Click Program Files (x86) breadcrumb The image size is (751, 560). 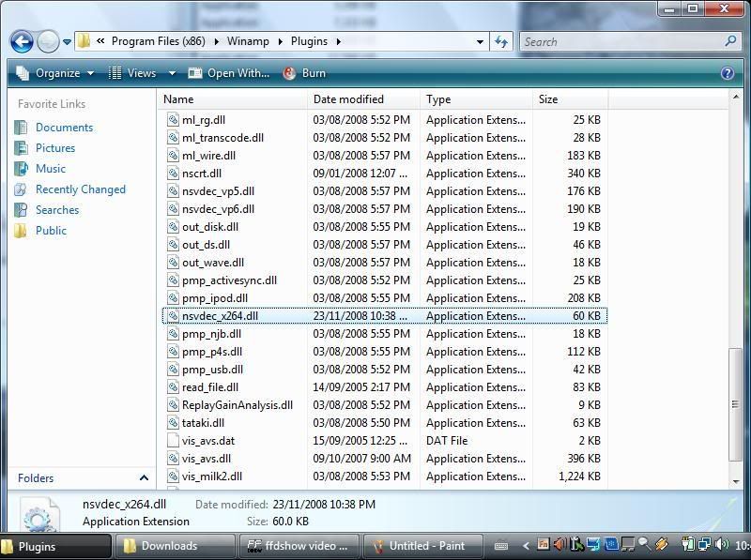[x=159, y=41]
